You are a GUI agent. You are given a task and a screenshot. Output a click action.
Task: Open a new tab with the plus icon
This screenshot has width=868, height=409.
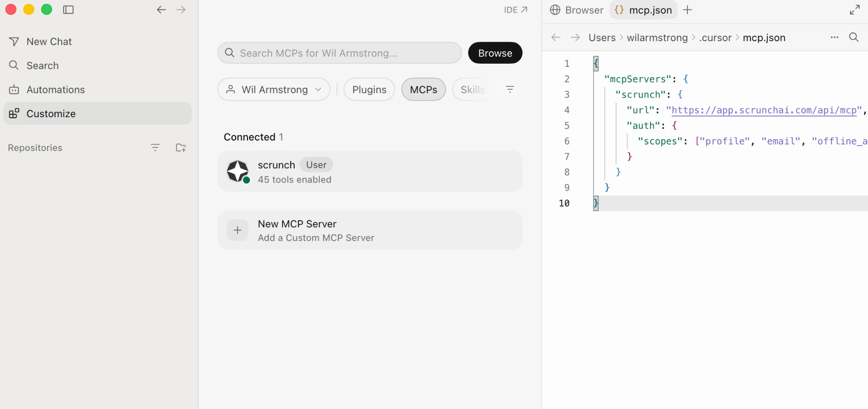tap(687, 10)
